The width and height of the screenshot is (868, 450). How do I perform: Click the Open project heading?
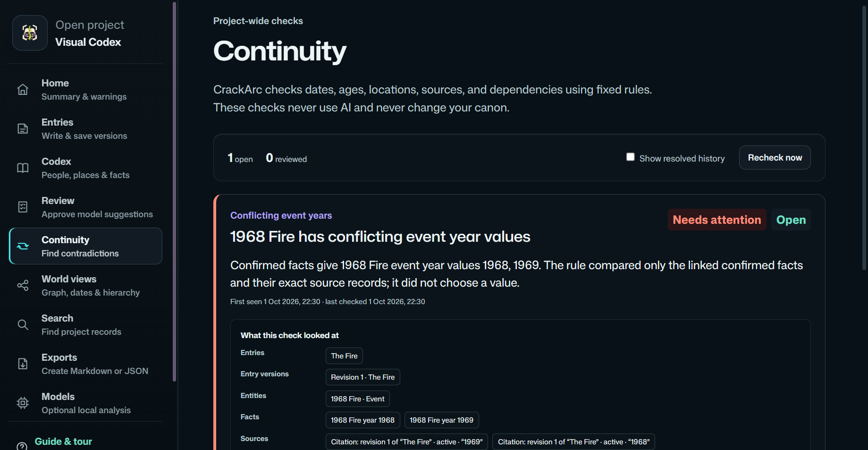[90, 25]
